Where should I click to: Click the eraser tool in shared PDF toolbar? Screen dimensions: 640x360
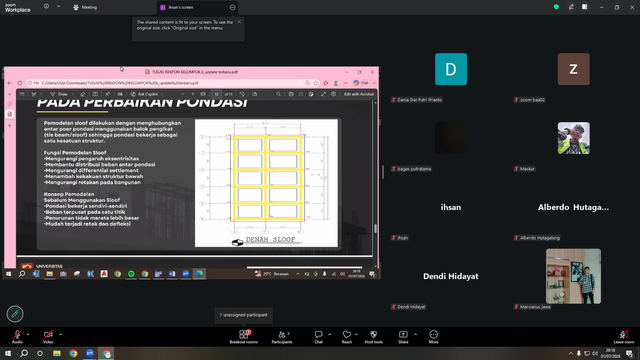[83, 94]
